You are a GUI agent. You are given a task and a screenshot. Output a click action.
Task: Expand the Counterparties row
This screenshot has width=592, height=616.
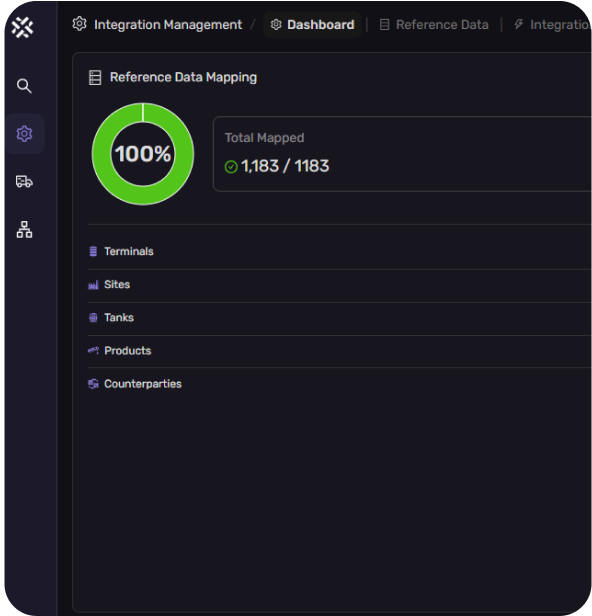(340, 384)
